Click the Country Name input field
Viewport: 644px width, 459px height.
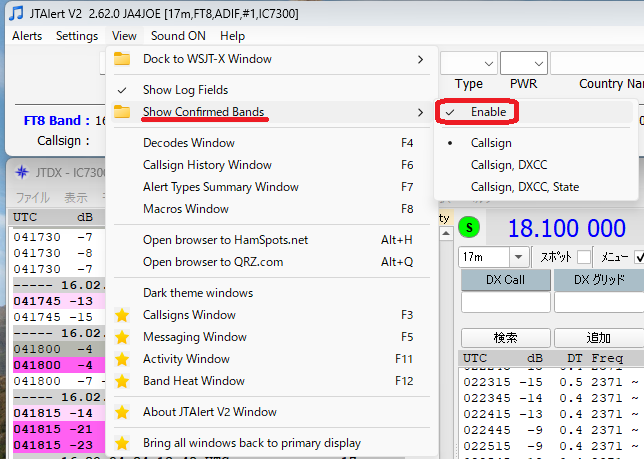coord(597,63)
